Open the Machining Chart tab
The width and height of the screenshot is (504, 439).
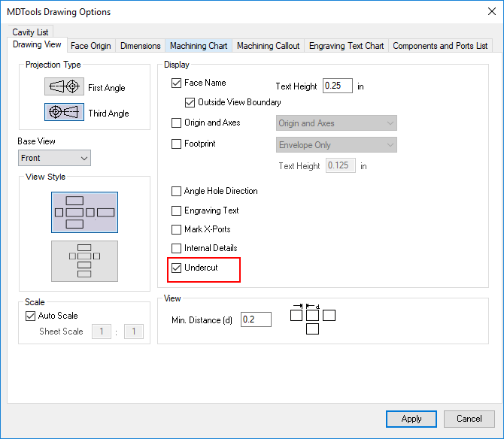pyautogui.click(x=199, y=46)
